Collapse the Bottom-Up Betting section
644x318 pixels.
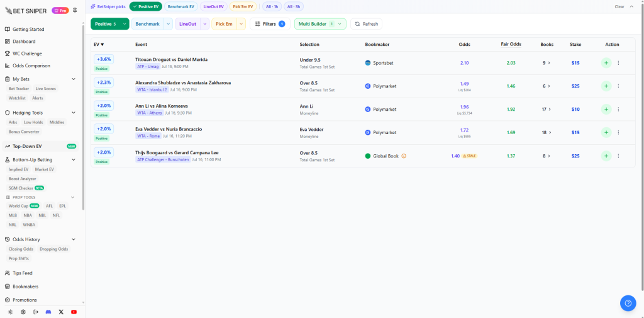click(74, 159)
